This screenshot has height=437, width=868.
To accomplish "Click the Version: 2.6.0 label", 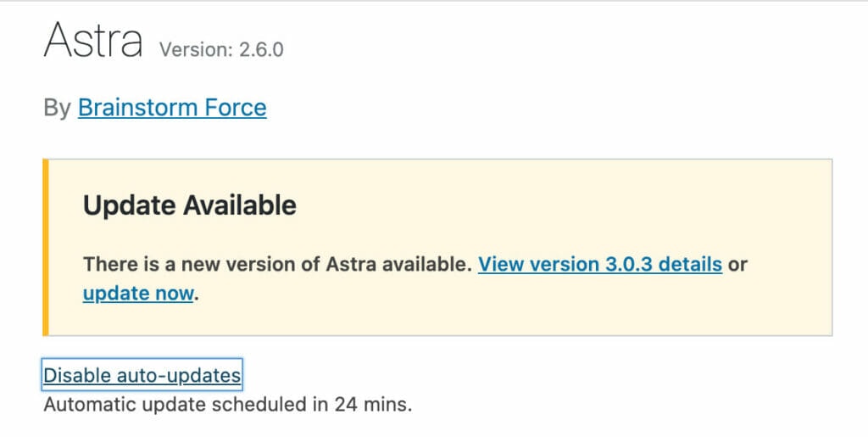I will tap(221, 50).
